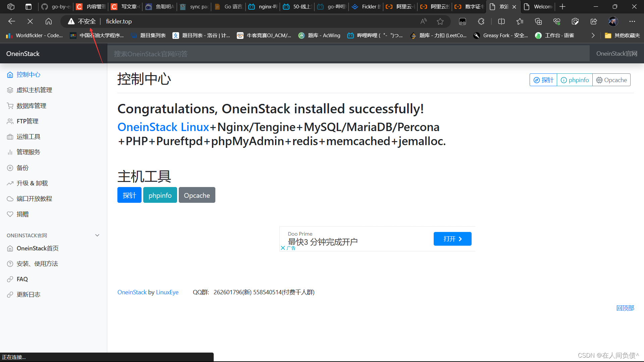Open the user profile avatar

coord(613,21)
